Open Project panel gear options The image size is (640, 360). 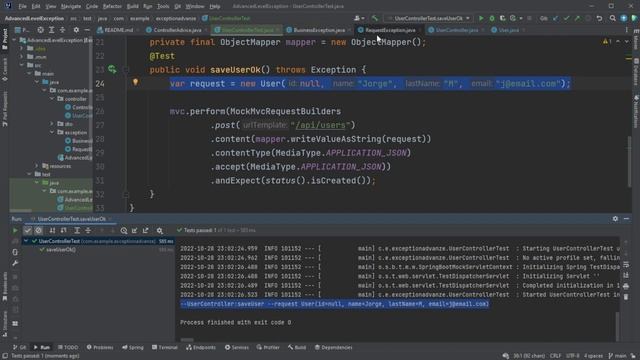pos(76,30)
